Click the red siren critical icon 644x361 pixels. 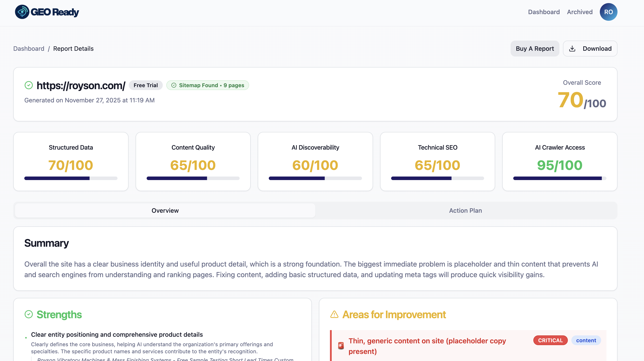[x=341, y=346]
